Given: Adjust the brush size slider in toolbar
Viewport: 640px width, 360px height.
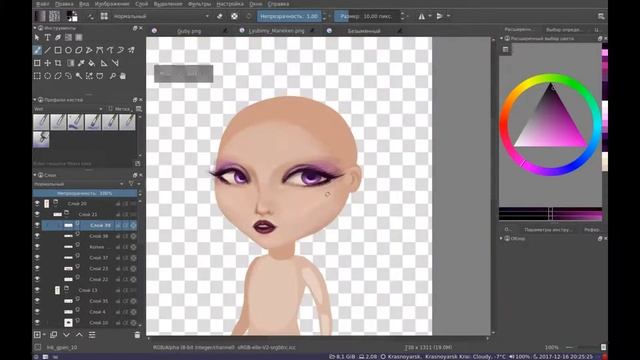Looking at the screenshot, I should [x=367, y=16].
